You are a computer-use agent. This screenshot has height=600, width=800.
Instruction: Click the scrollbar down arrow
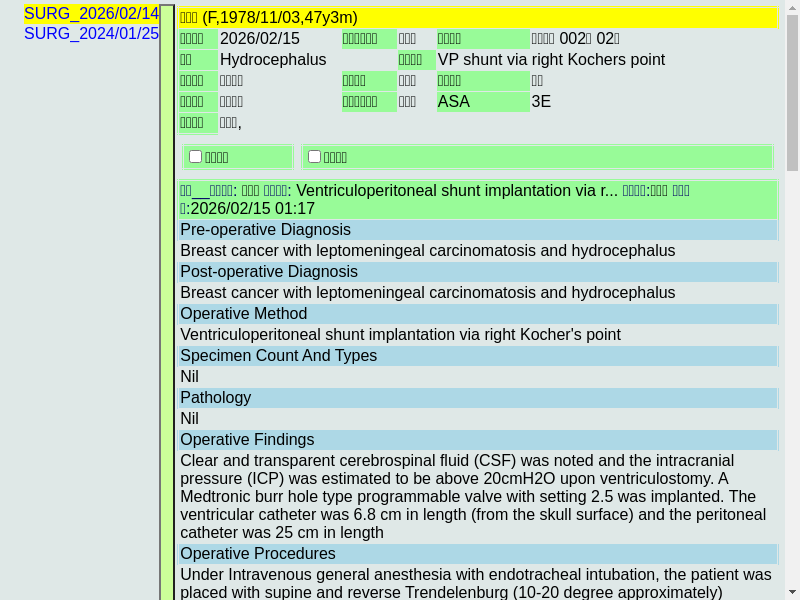click(792, 591)
